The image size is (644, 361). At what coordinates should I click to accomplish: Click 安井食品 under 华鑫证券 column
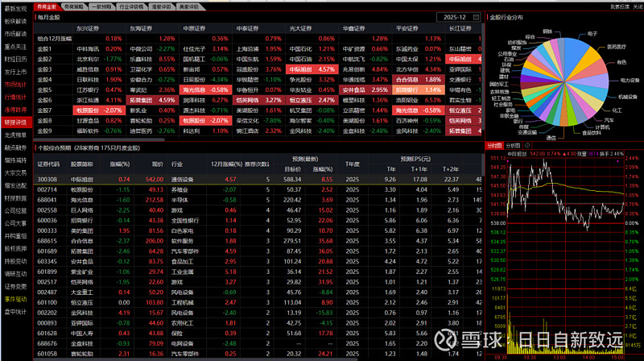tap(354, 90)
